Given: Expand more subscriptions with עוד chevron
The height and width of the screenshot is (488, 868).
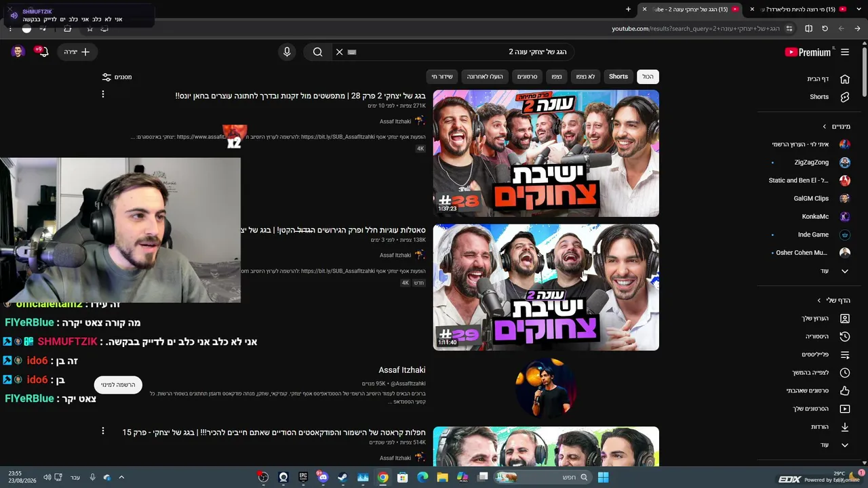Looking at the screenshot, I should (845, 271).
